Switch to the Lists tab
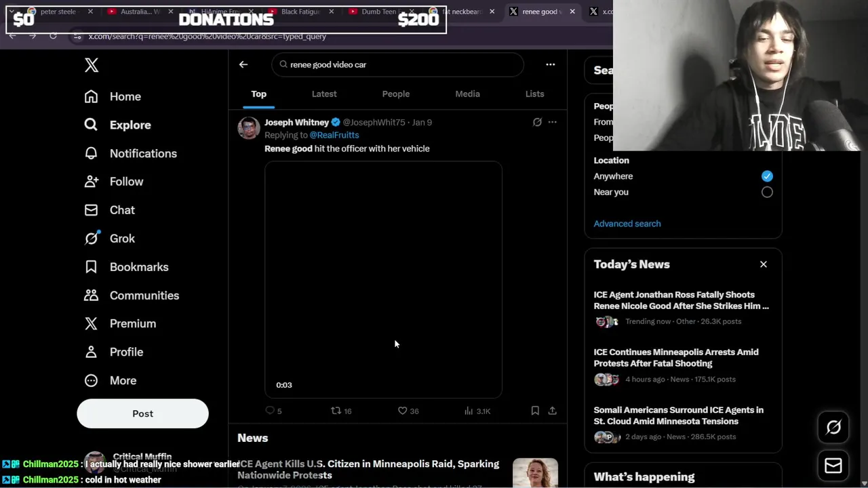The image size is (868, 488). tap(535, 94)
